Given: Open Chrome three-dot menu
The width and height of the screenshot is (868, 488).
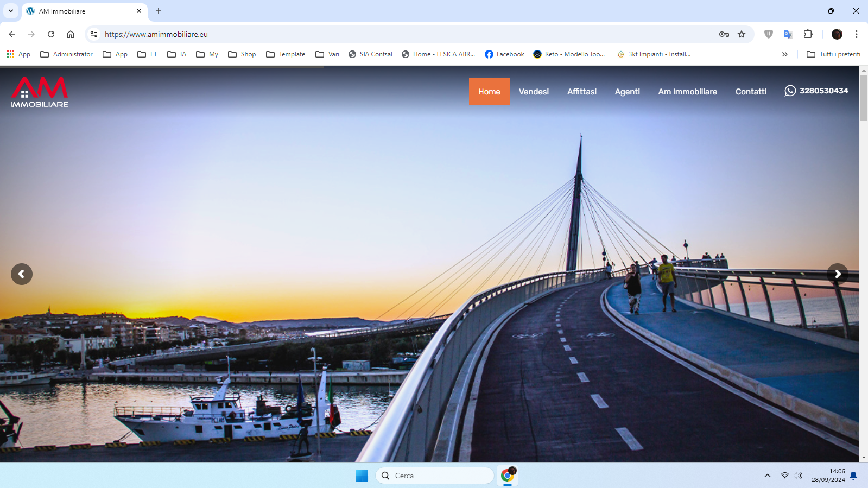Looking at the screenshot, I should [857, 34].
